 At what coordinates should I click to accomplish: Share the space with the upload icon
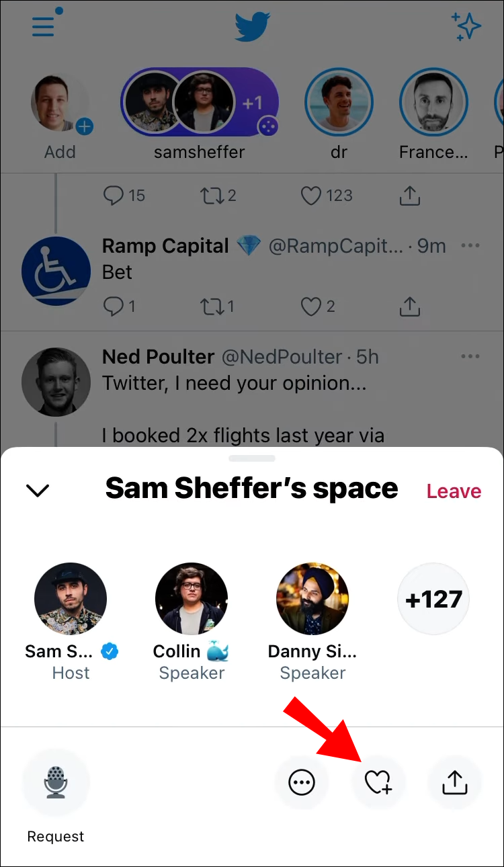[455, 782]
